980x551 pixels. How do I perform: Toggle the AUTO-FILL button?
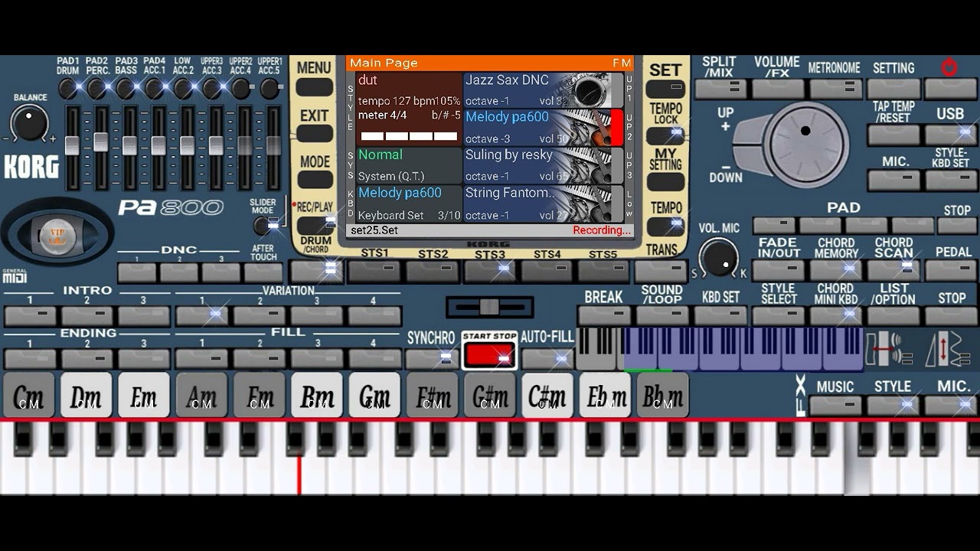coord(547,357)
